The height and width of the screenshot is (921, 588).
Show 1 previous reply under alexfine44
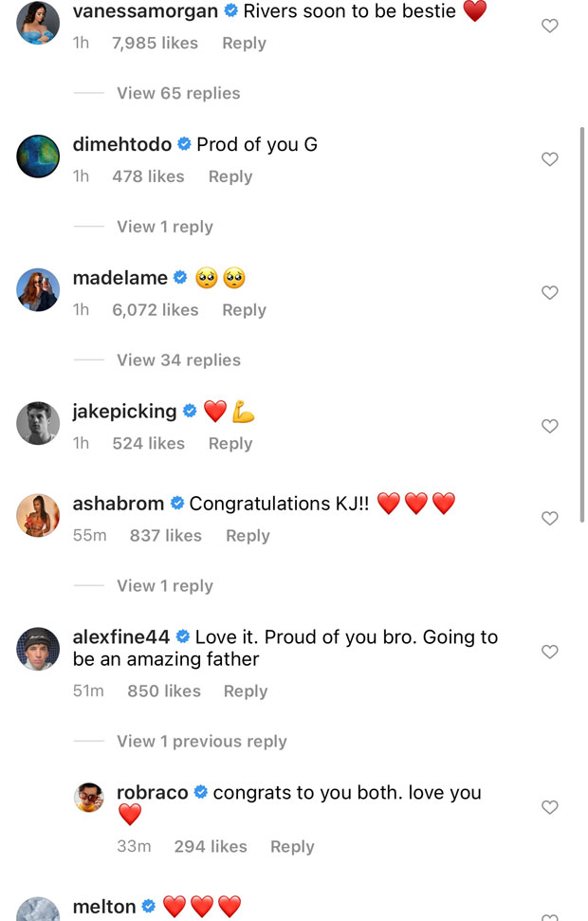pos(201,742)
